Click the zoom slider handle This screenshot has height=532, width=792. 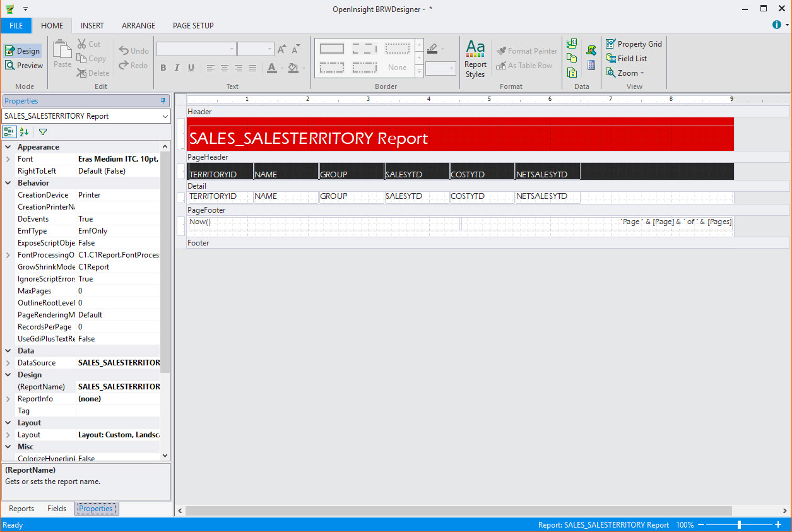click(x=739, y=525)
